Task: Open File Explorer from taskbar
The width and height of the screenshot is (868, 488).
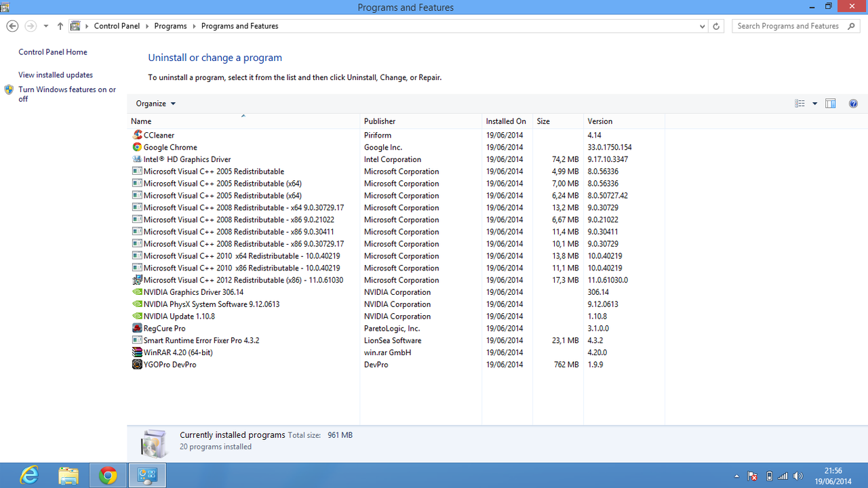Action: pos(68,476)
